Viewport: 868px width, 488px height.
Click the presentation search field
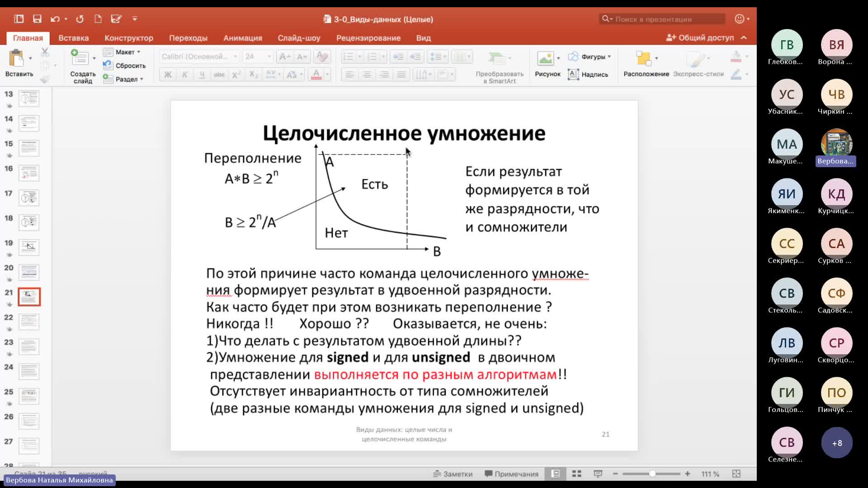coord(662,19)
